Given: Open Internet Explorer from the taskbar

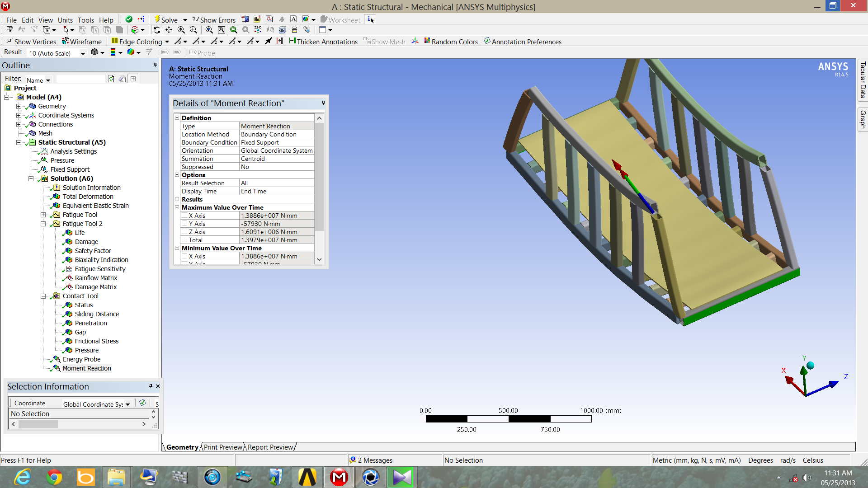Looking at the screenshot, I should pos(23,477).
